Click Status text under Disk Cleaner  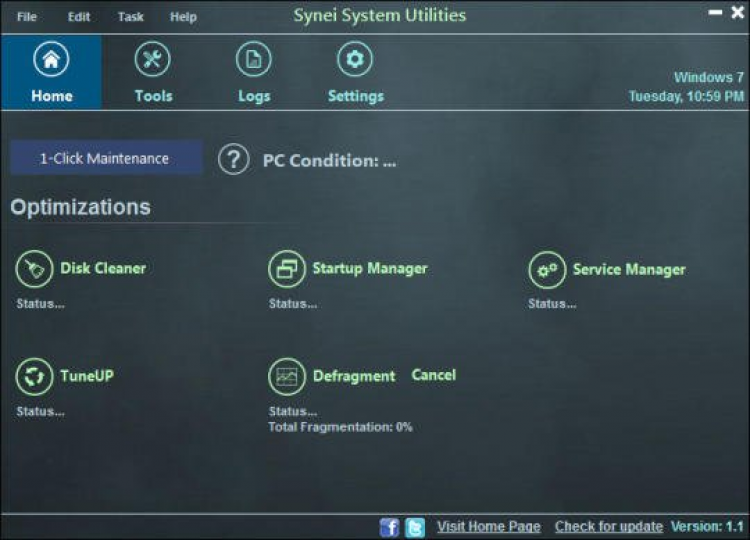41,304
